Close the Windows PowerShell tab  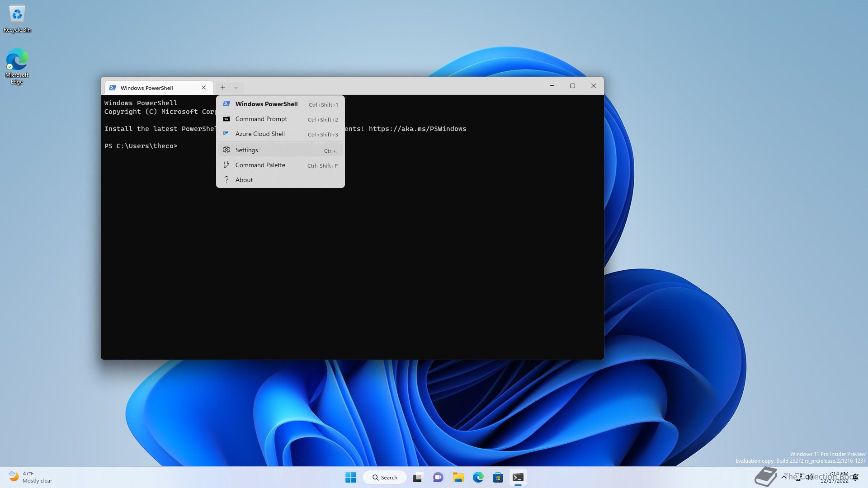[203, 88]
